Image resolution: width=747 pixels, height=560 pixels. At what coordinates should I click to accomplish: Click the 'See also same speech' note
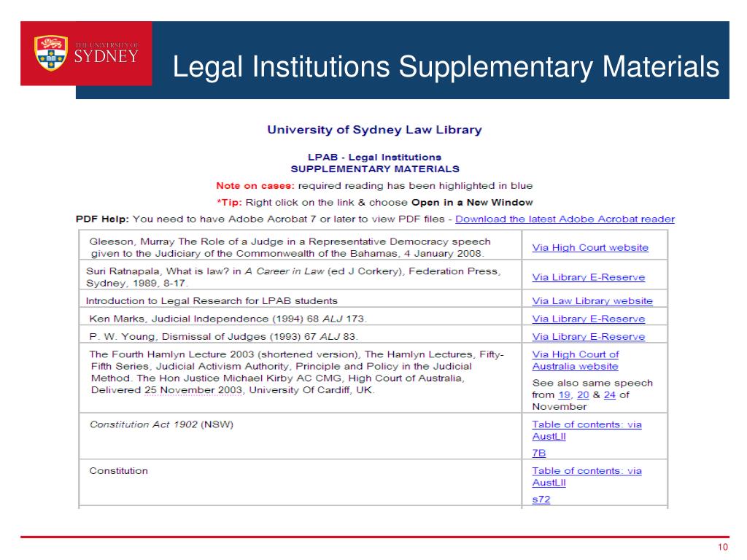click(x=592, y=394)
